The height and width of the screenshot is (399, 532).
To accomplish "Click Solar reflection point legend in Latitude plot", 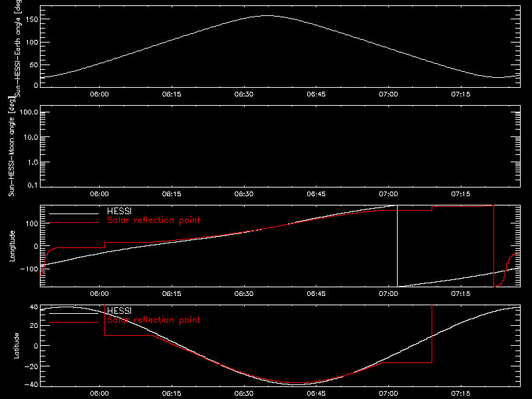I will (154, 320).
